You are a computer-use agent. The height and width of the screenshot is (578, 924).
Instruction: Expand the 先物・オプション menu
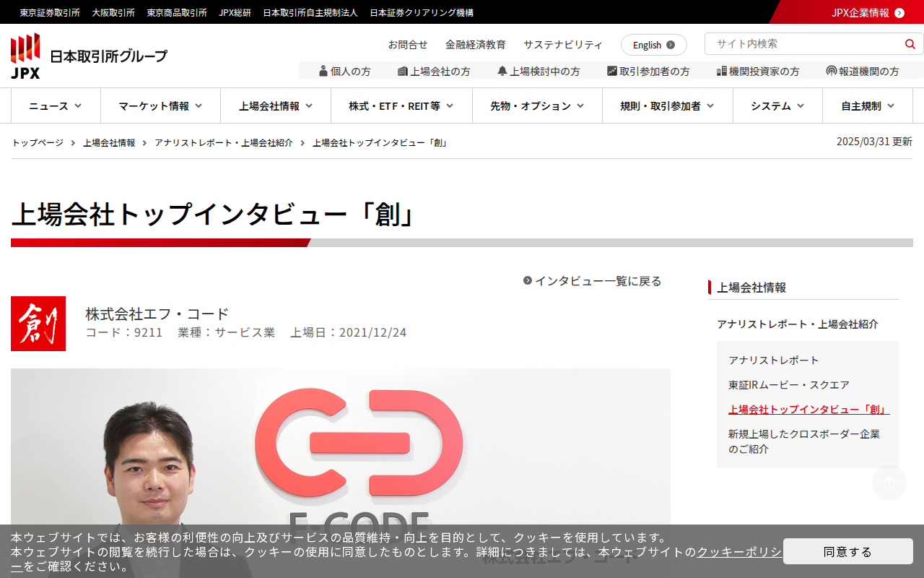(537, 105)
